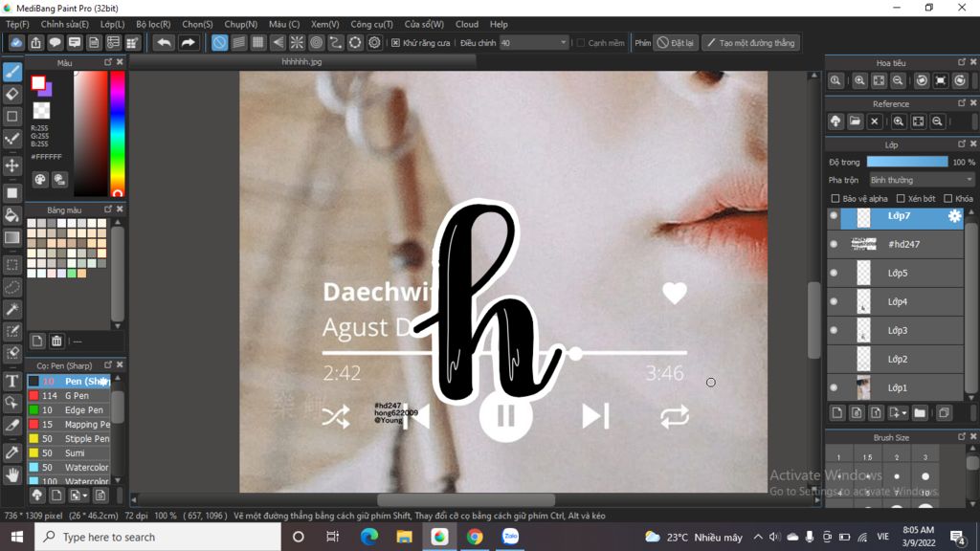Screen dimensions: 980x551
Task: Open reference image with folder icon
Action: pyautogui.click(x=855, y=121)
